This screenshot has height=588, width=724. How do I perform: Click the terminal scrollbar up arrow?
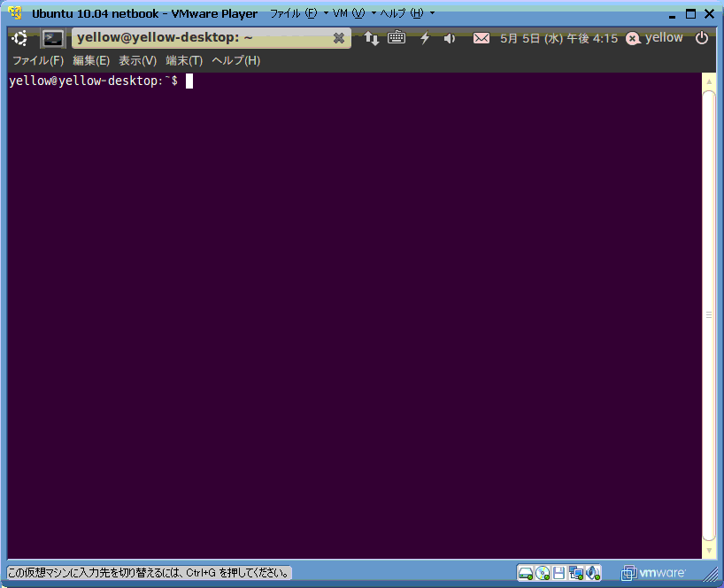709,81
